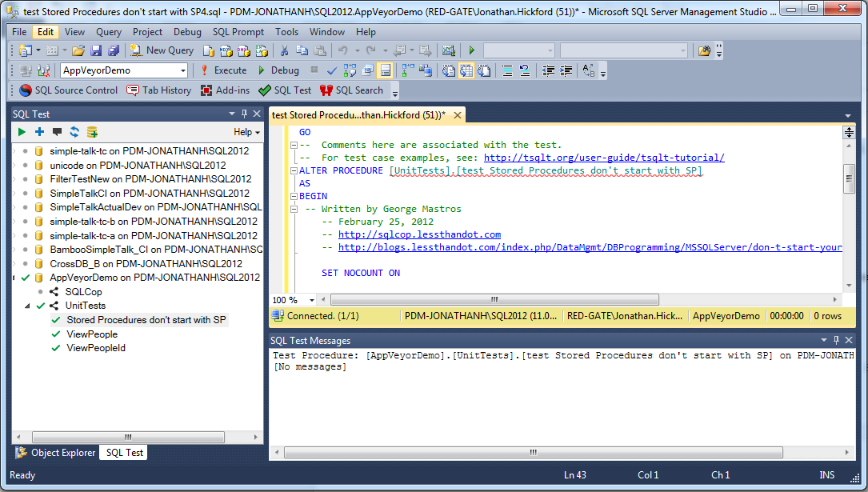Screen dimensions: 868x492
Task: Add a new test with the plus icon
Action: coord(39,132)
